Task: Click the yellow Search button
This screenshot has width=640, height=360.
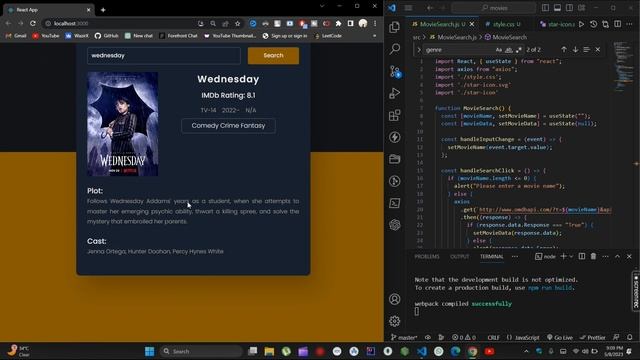Action: [273, 56]
